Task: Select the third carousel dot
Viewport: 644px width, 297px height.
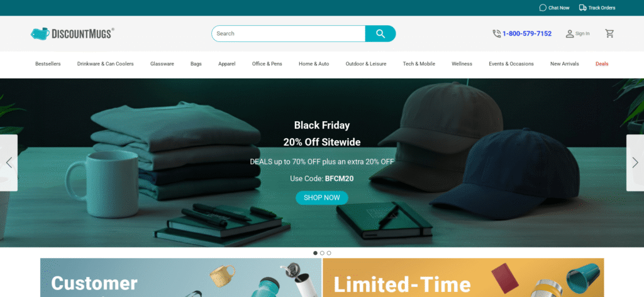Action: [x=329, y=253]
